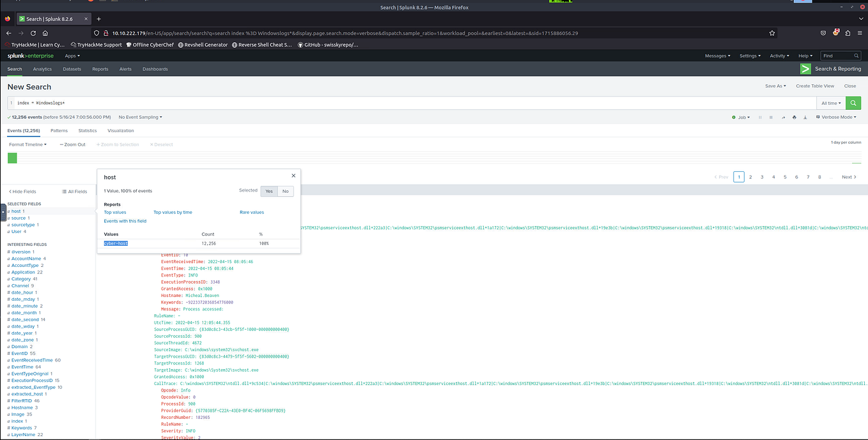This screenshot has height=440, width=868.
Task: Set host field Selected to No
Action: point(285,191)
